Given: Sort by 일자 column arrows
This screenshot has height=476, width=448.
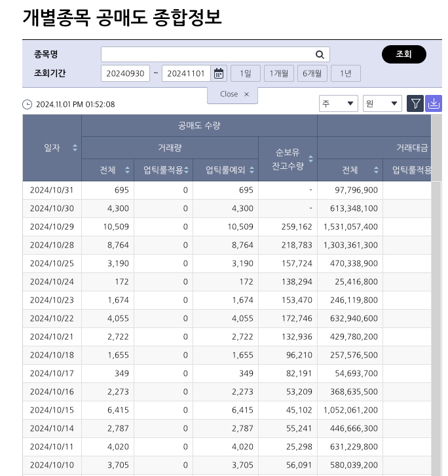Looking at the screenshot, I should coord(75,148).
